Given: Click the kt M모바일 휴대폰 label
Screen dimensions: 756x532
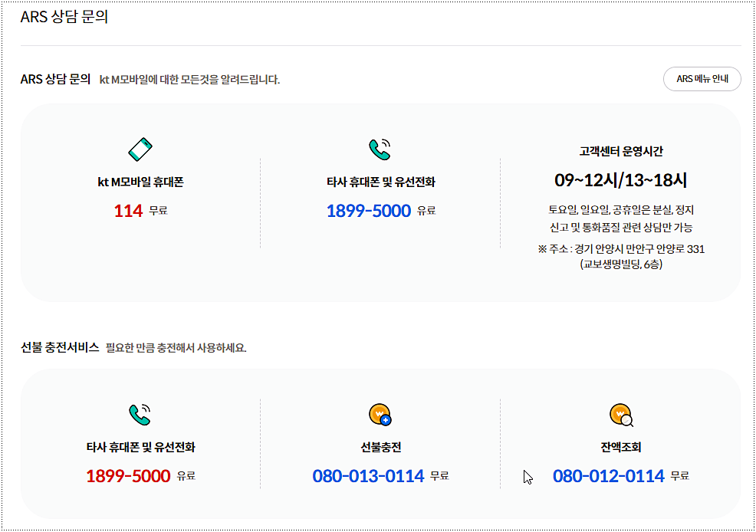Looking at the screenshot, I should [140, 182].
